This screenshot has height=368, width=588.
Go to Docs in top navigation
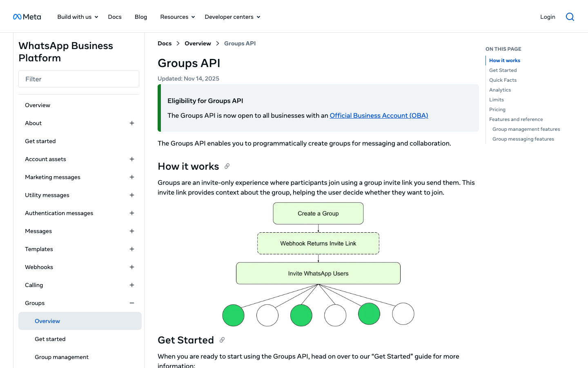click(115, 17)
